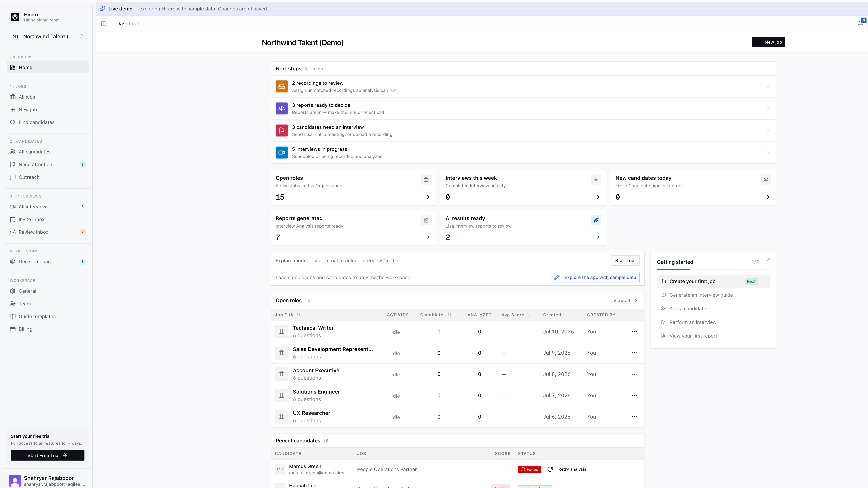The image size is (868, 488).
Task: Open the more options menu for Technical Writer
Action: (634, 332)
